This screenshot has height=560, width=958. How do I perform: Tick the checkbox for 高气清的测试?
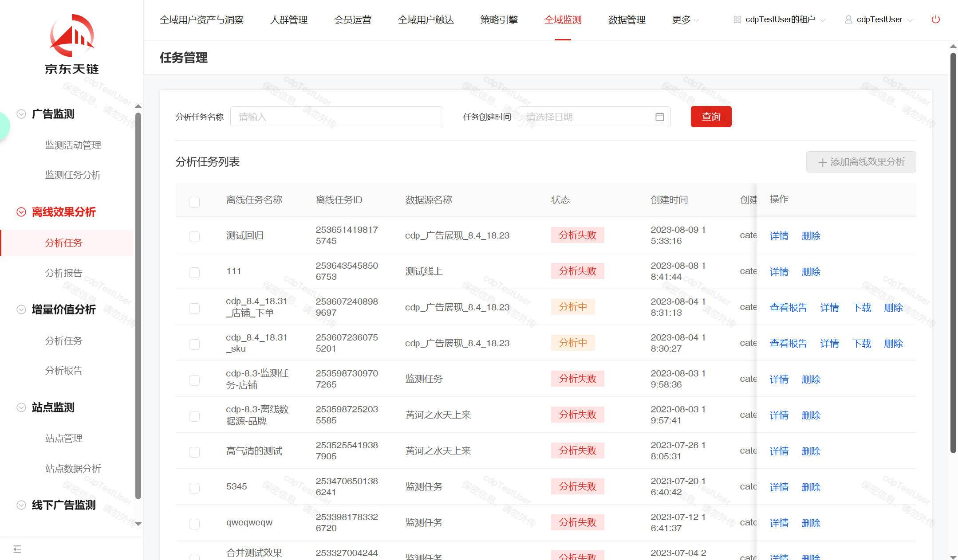(x=194, y=452)
